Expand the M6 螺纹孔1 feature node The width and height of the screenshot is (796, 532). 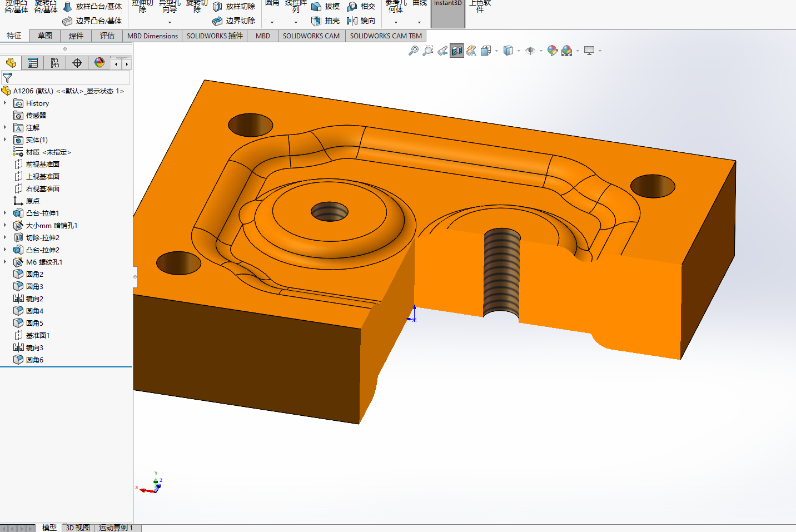pyautogui.click(x=5, y=262)
